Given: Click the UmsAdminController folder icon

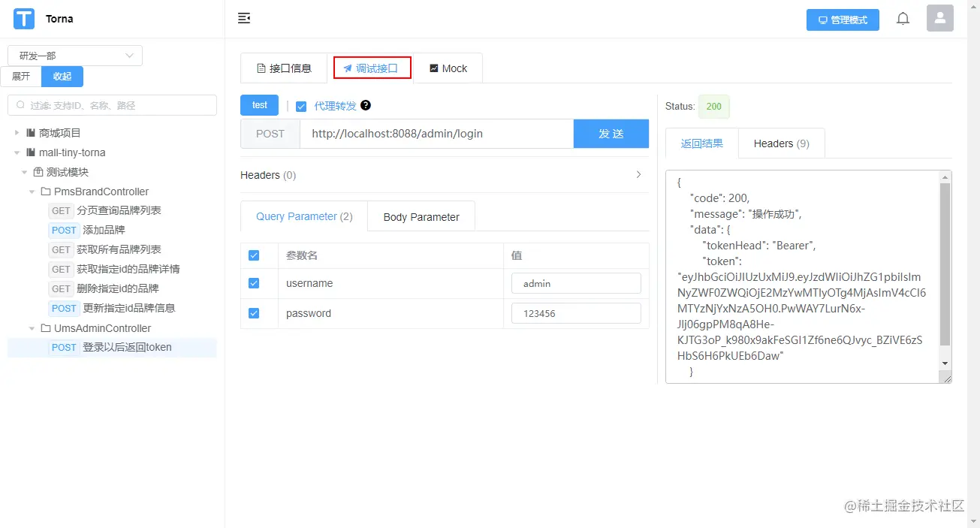Looking at the screenshot, I should (46, 328).
